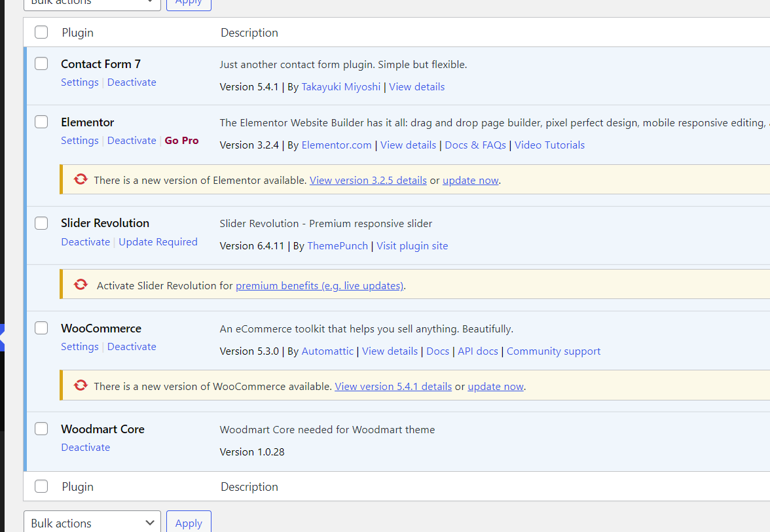Click Elementor Go Pro link
Screen dimensions: 770x532
point(182,141)
